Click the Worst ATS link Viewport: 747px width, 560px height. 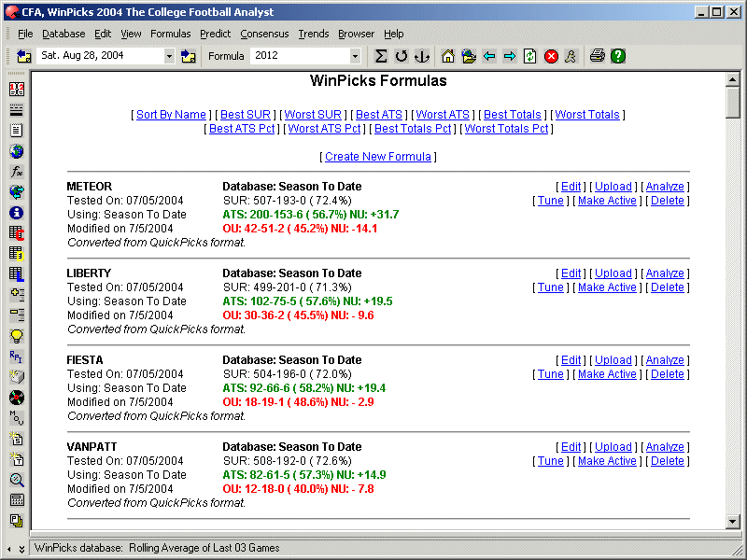pyautogui.click(x=443, y=115)
